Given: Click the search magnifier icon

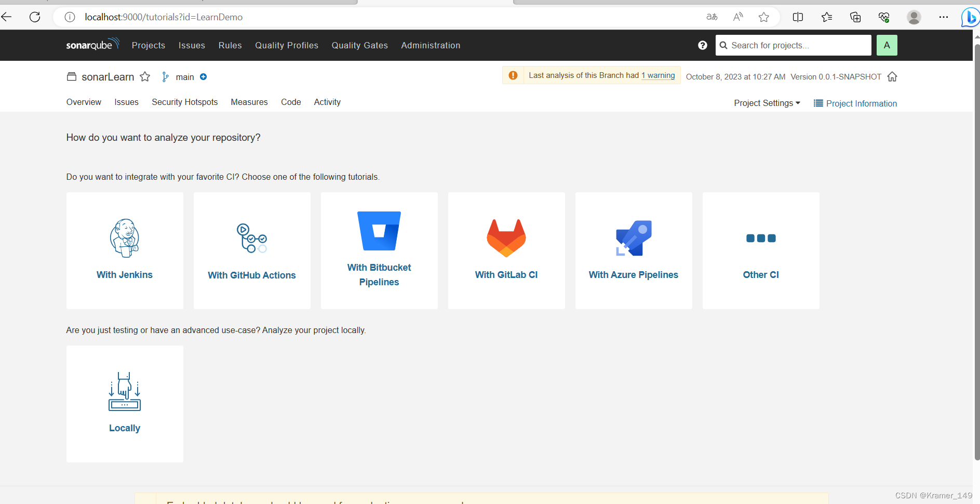Looking at the screenshot, I should pyautogui.click(x=723, y=45).
